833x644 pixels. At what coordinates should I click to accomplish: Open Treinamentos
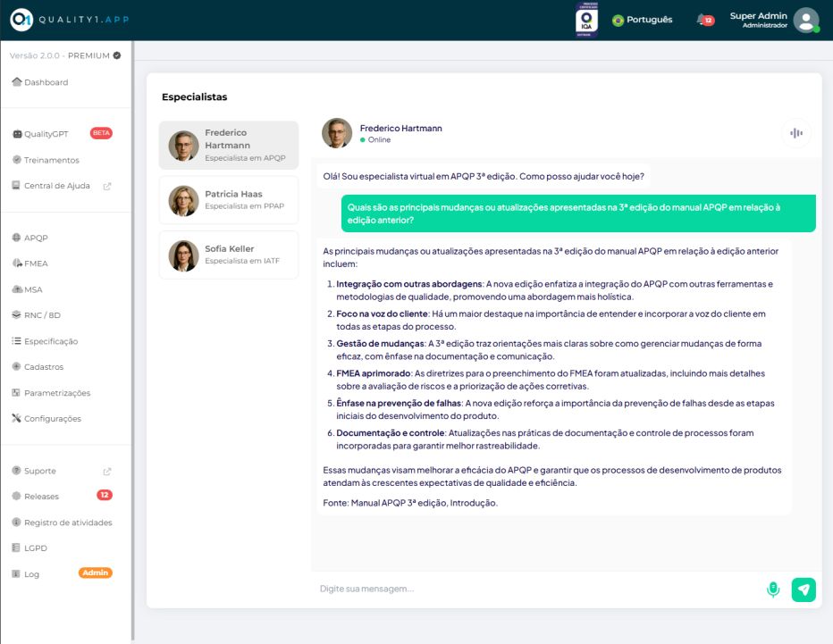click(52, 160)
